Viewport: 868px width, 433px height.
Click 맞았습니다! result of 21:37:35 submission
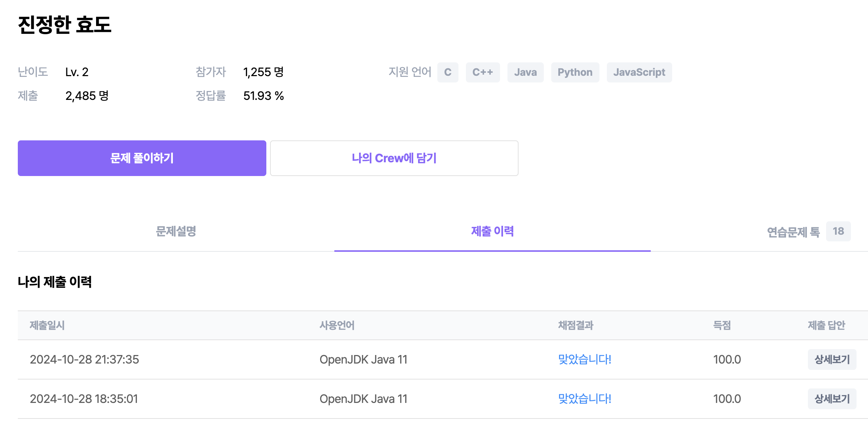tap(585, 359)
